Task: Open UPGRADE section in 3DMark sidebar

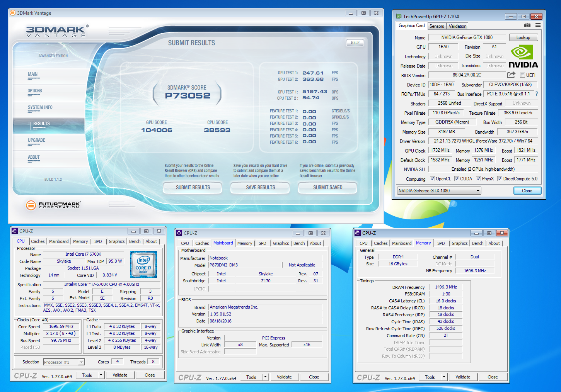Action: pyautogui.click(x=36, y=141)
